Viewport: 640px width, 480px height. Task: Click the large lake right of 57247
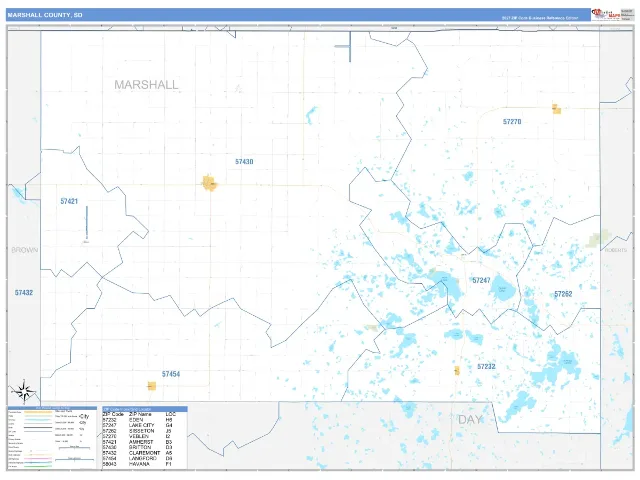click(502, 290)
